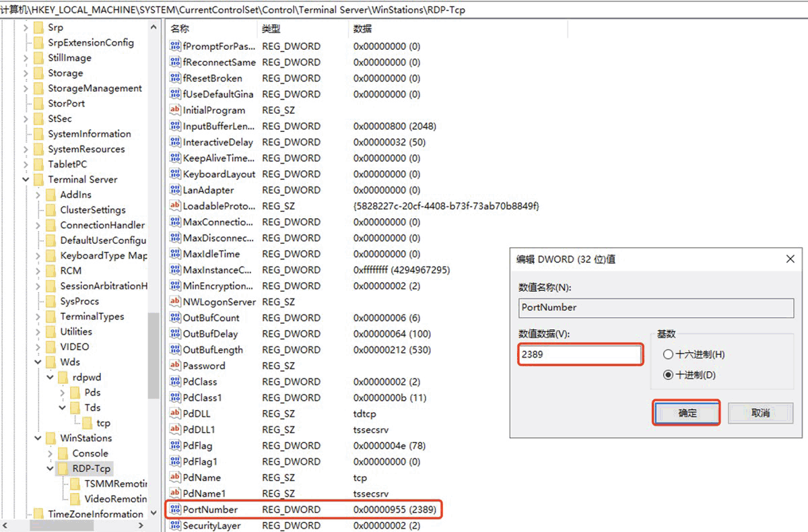This screenshot has width=808, height=532.
Task: Select the 十六进制(H) hexadecimal radio button
Action: click(668, 354)
